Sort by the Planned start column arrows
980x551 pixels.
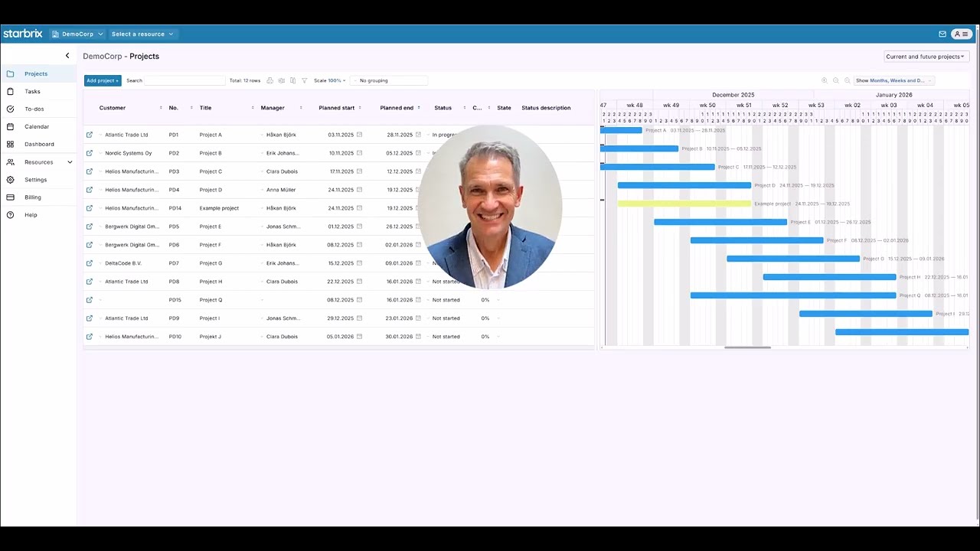coord(360,108)
